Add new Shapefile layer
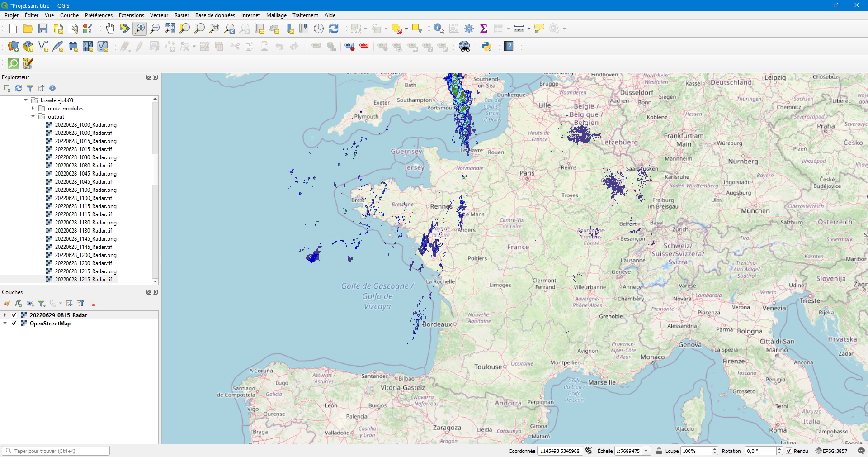 (43, 46)
